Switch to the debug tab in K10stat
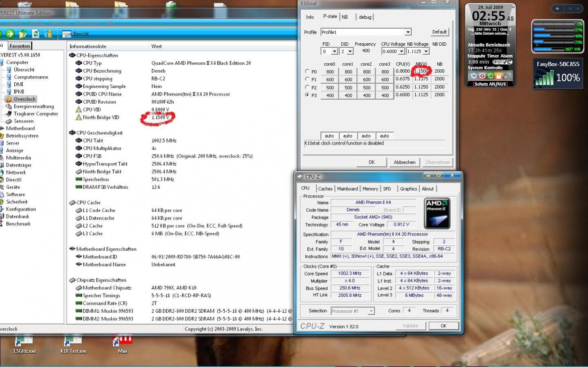The height and width of the screenshot is (367, 588). point(365,17)
